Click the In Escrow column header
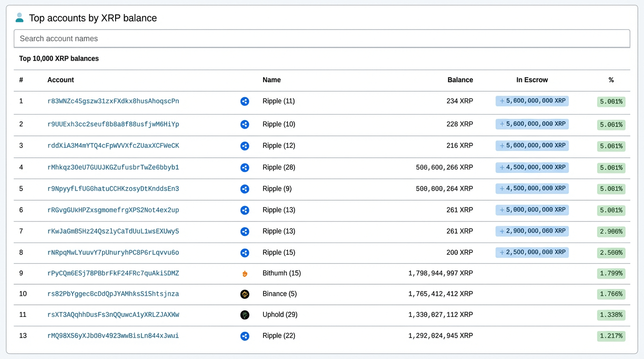This screenshot has height=359, width=644. 532,80
